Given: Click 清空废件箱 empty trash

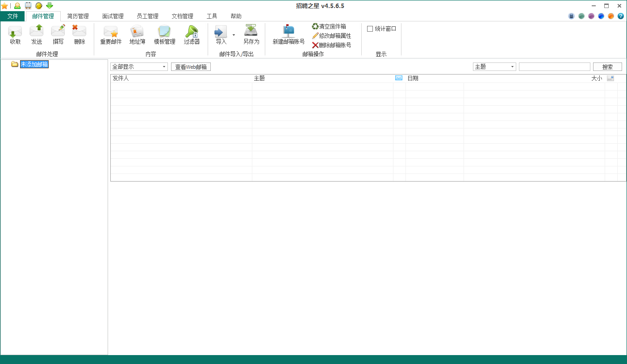Looking at the screenshot, I should coord(329,26).
